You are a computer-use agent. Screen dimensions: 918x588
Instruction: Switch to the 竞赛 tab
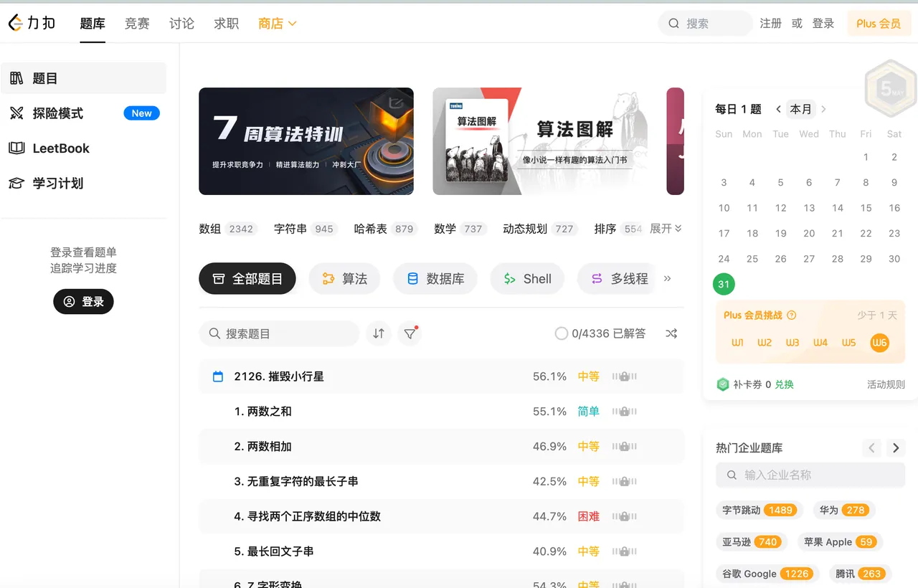click(137, 24)
